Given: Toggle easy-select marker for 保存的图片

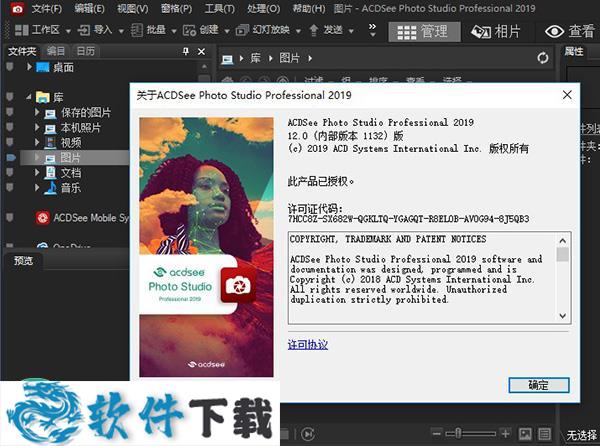Looking at the screenshot, I should [10, 112].
